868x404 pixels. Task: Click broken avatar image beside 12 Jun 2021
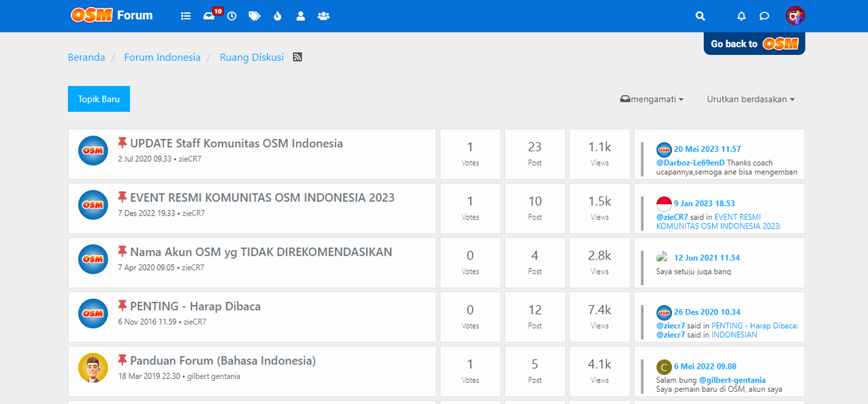point(663,256)
